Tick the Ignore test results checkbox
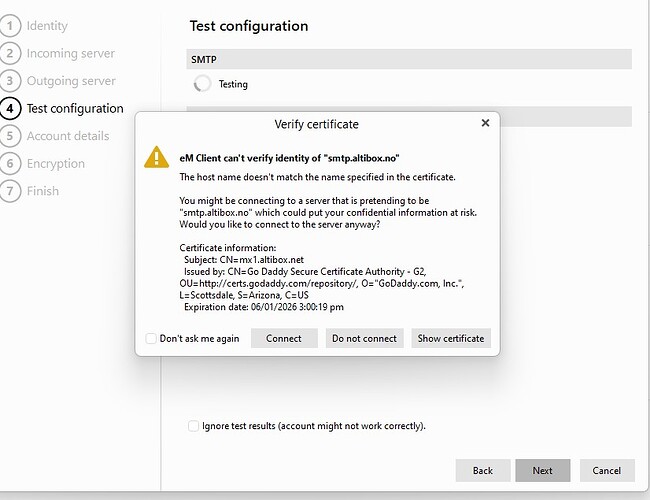 click(193, 426)
